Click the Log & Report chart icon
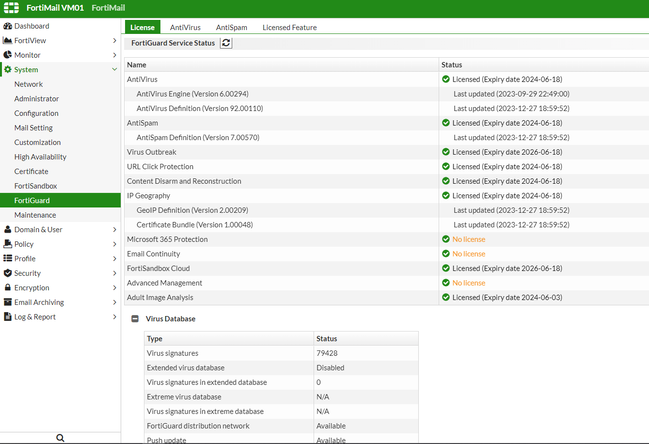The width and height of the screenshot is (649, 444). [x=8, y=317]
